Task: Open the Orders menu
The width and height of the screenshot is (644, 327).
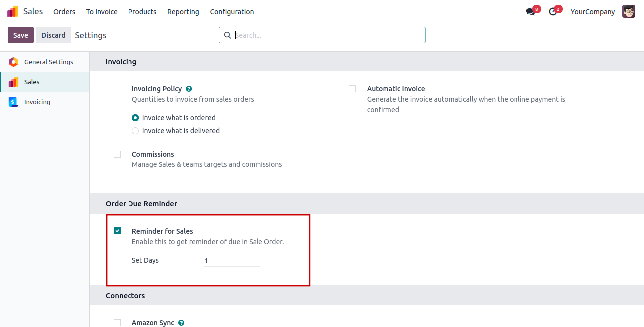Action: tap(64, 12)
